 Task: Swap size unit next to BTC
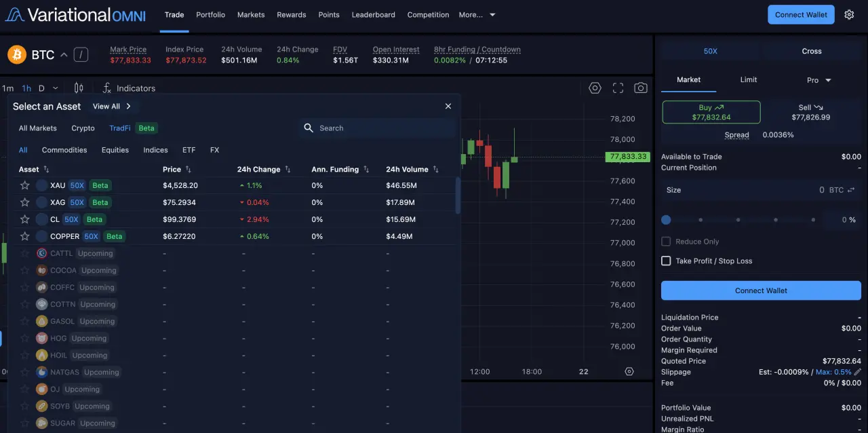click(x=851, y=190)
